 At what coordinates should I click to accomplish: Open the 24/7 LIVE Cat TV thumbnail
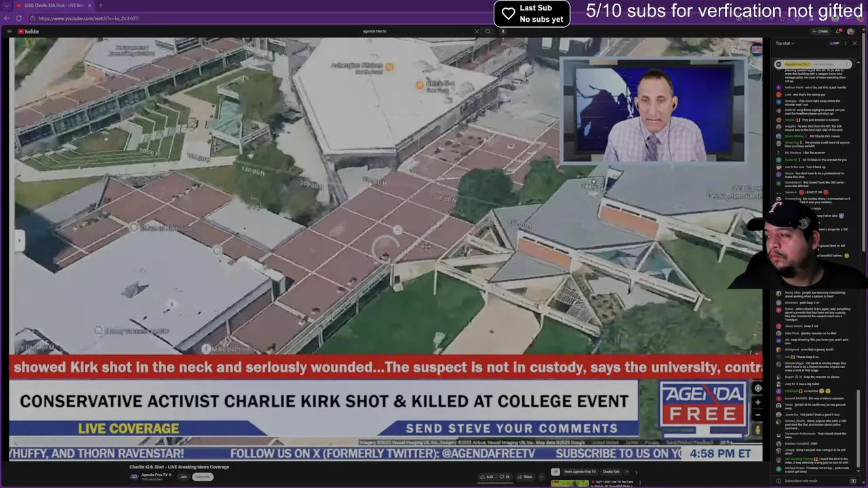tap(570, 483)
